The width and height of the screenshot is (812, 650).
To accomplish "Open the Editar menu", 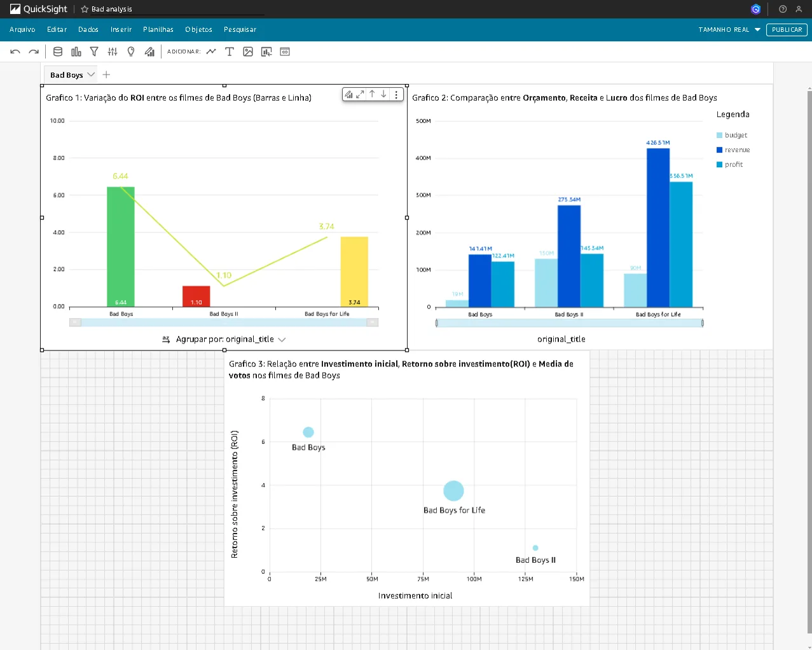I will click(x=57, y=29).
